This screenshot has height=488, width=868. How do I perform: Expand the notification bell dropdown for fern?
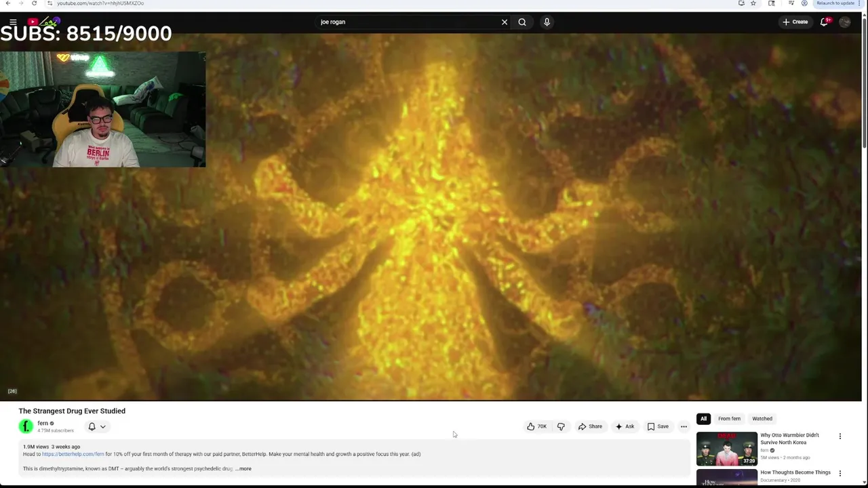97,426
